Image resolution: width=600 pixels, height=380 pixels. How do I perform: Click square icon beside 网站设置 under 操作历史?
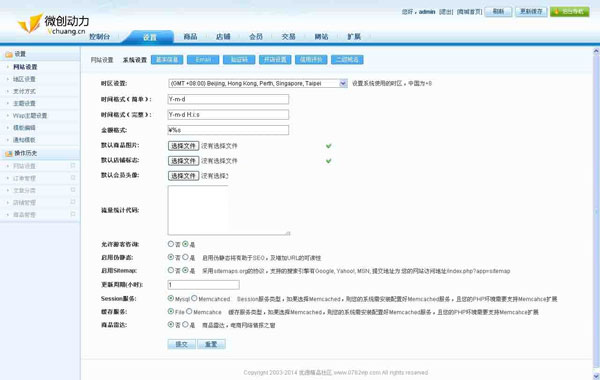click(73, 166)
